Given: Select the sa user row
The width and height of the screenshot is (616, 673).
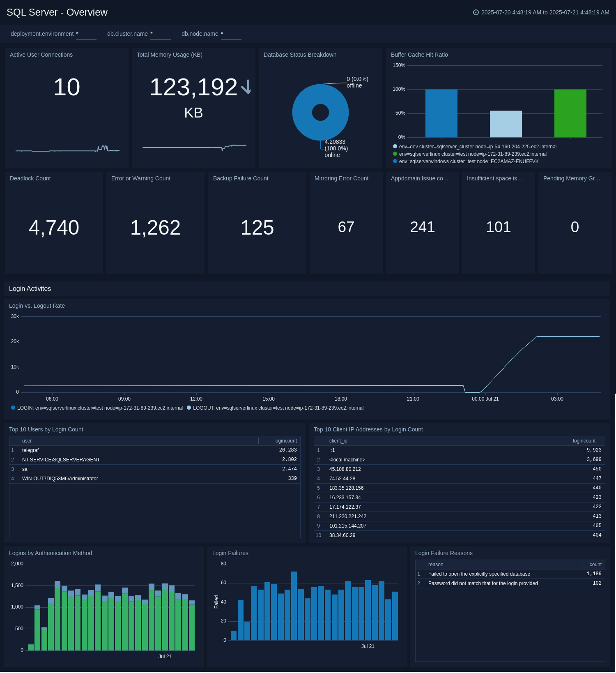Looking at the screenshot, I should pyautogui.click(x=155, y=469).
